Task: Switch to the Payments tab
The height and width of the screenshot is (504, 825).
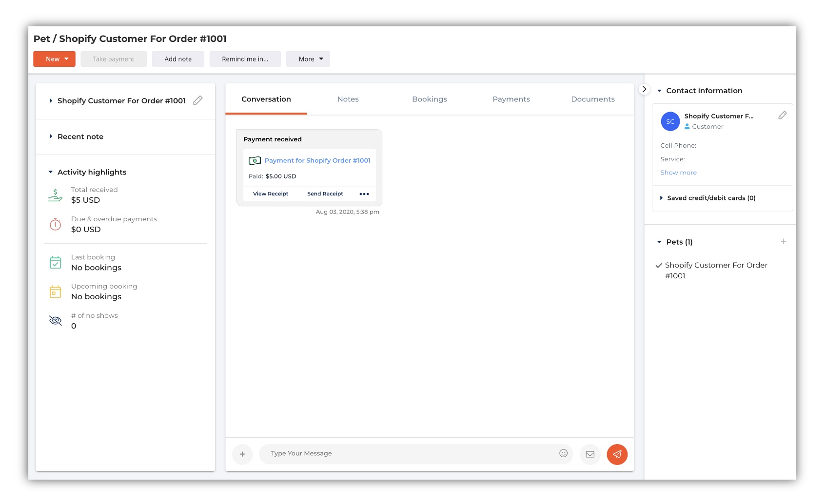Action: [511, 99]
